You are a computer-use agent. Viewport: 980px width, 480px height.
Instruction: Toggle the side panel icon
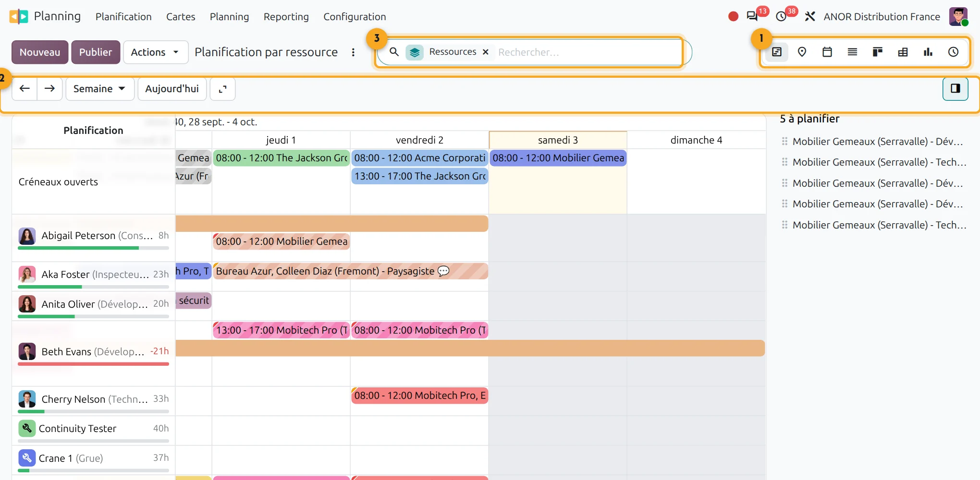coord(955,88)
